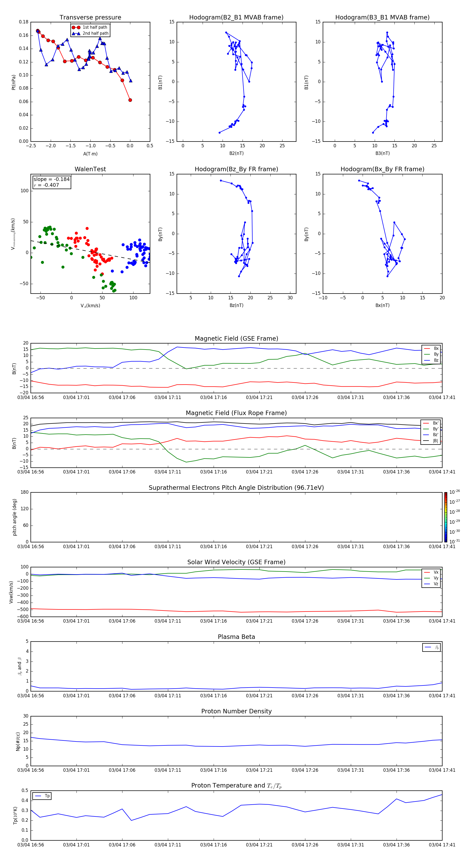Click the Suprathermal Electrons Pitch Angle Distribution title
This screenshot has height=868, width=473.
point(236,488)
